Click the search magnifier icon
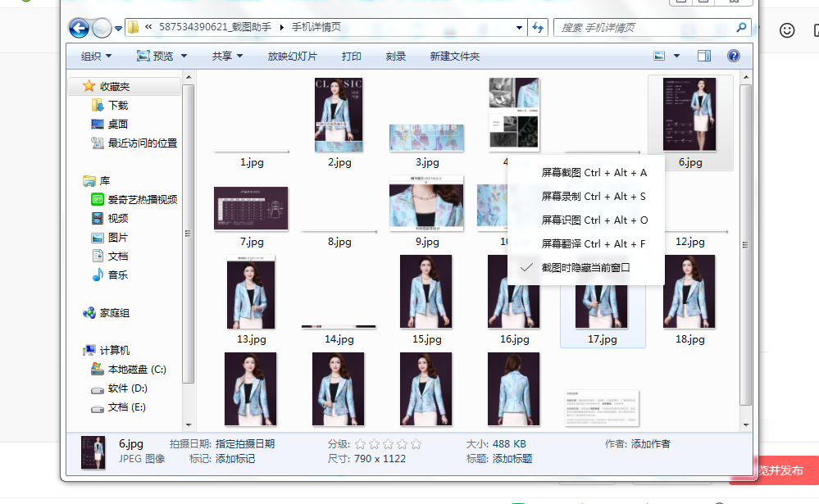This screenshot has height=504, width=819. tap(740, 28)
